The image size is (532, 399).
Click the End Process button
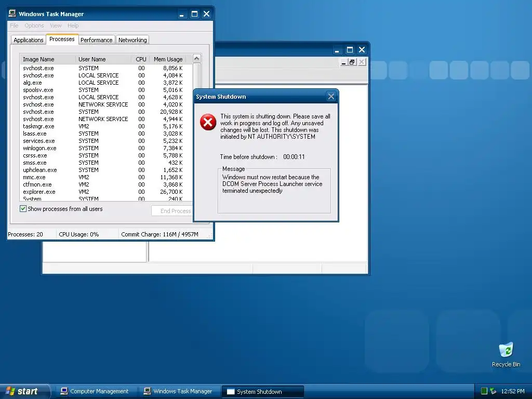click(172, 211)
